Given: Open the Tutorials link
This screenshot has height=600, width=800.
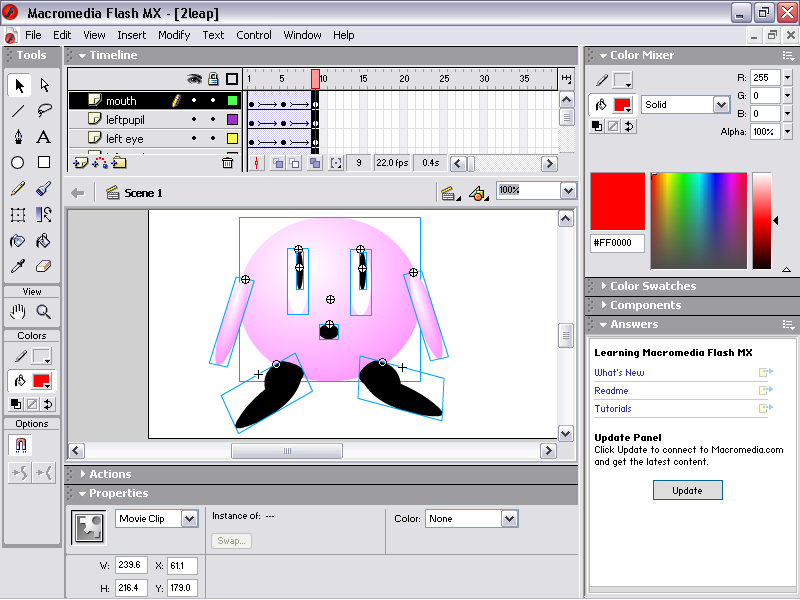Looking at the screenshot, I should click(613, 409).
